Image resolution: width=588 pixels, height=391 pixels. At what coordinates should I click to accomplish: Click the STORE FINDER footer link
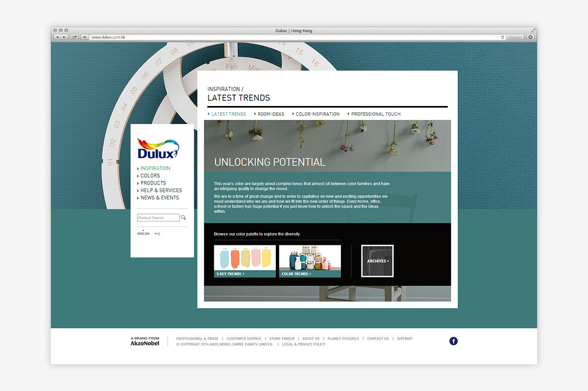click(282, 338)
